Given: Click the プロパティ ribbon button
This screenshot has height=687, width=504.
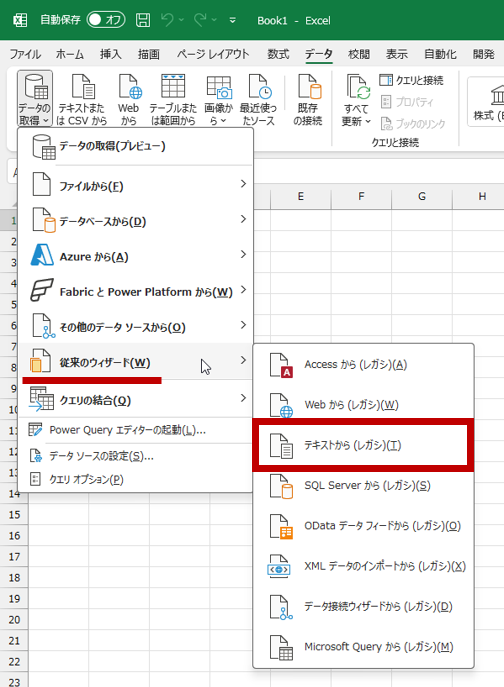Looking at the screenshot, I should [407, 102].
